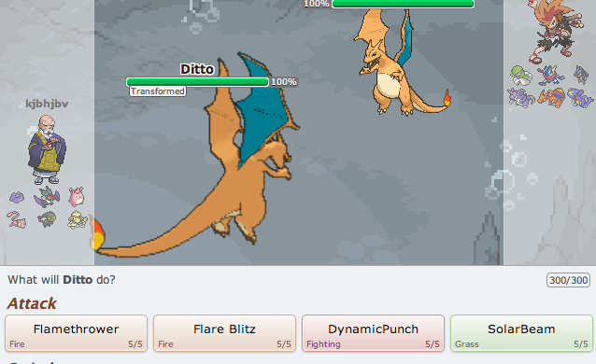Click the Mew team icon

click(16, 219)
